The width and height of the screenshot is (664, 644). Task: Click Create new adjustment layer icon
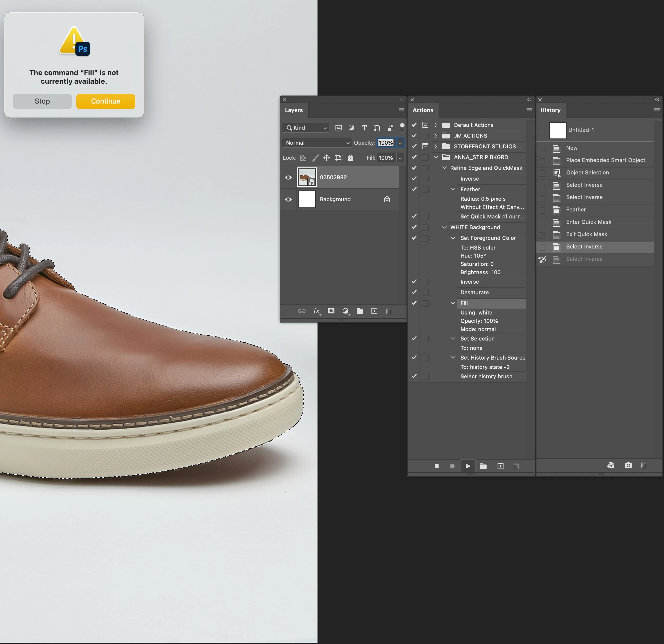(x=345, y=311)
